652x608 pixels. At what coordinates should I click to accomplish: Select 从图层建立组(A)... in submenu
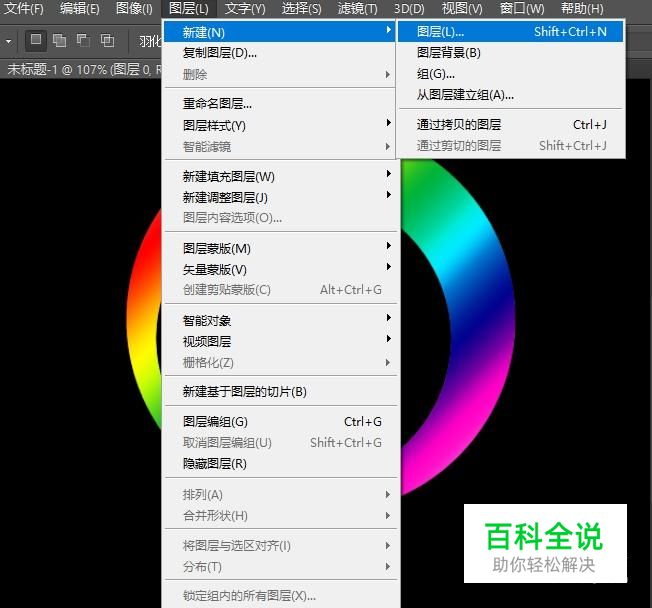tap(511, 95)
